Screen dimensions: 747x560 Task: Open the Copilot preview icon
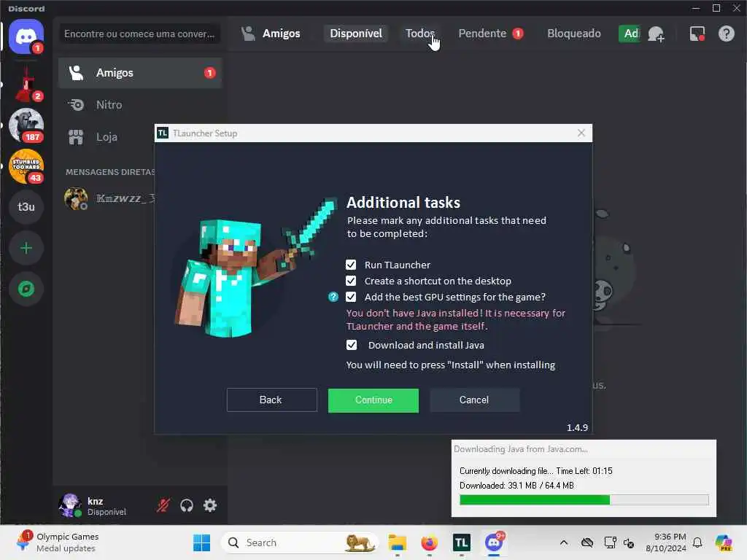click(724, 542)
